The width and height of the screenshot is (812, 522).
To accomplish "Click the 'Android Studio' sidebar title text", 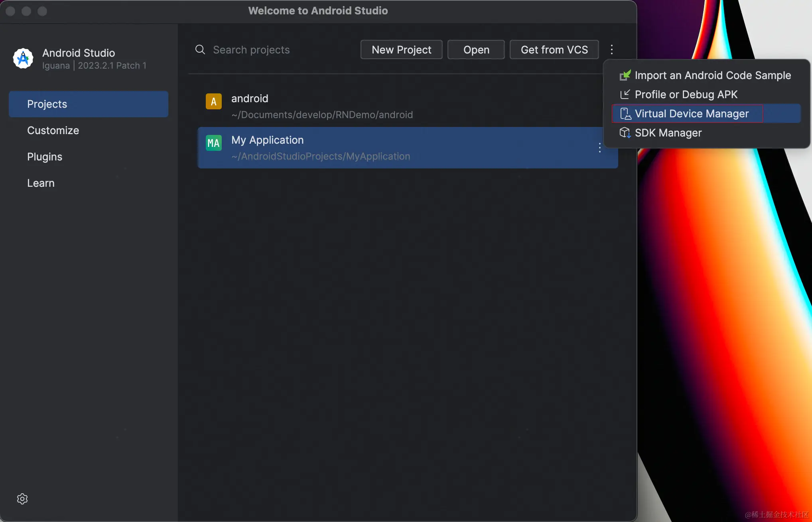I will (x=79, y=53).
